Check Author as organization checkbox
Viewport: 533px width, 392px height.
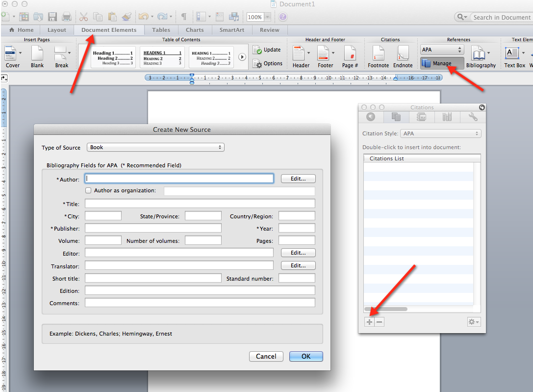[x=88, y=190]
